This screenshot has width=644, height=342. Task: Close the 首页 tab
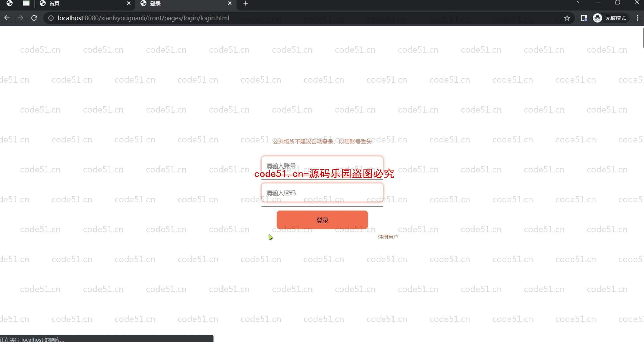[129, 3]
